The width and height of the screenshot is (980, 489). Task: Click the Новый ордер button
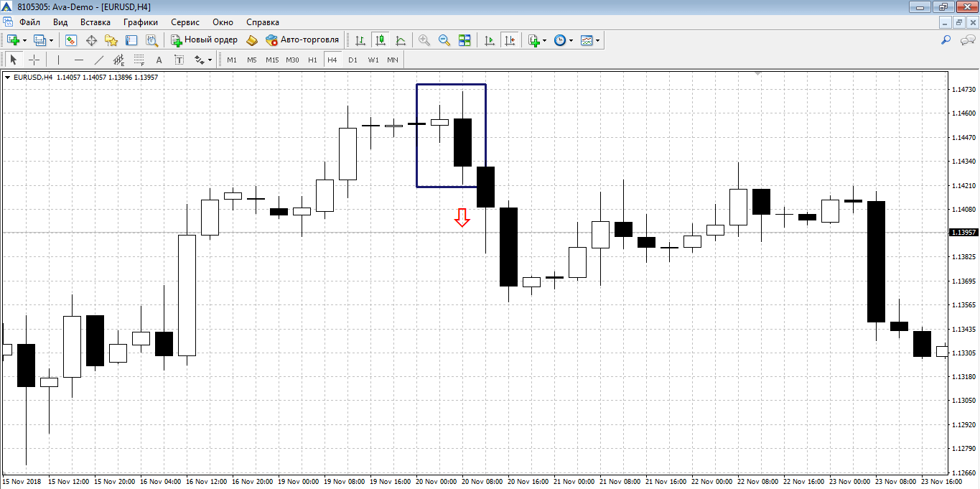pos(204,40)
